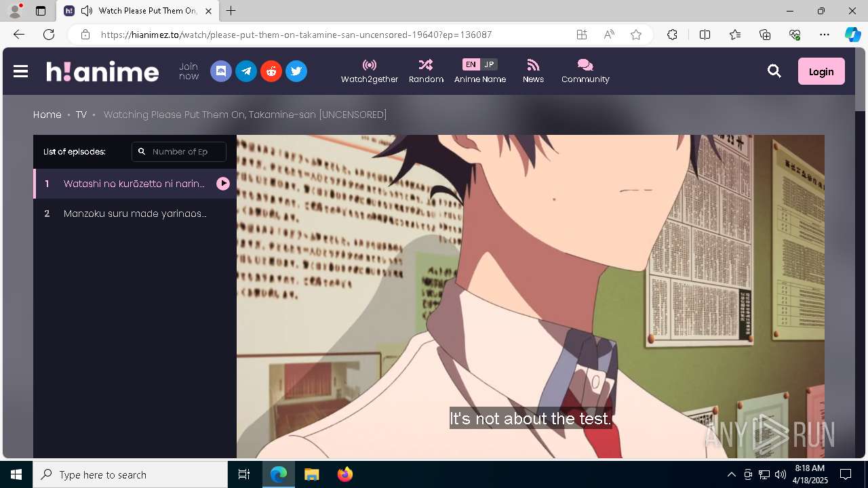The image size is (868, 488).
Task: Open the notification center
Action: click(846, 474)
